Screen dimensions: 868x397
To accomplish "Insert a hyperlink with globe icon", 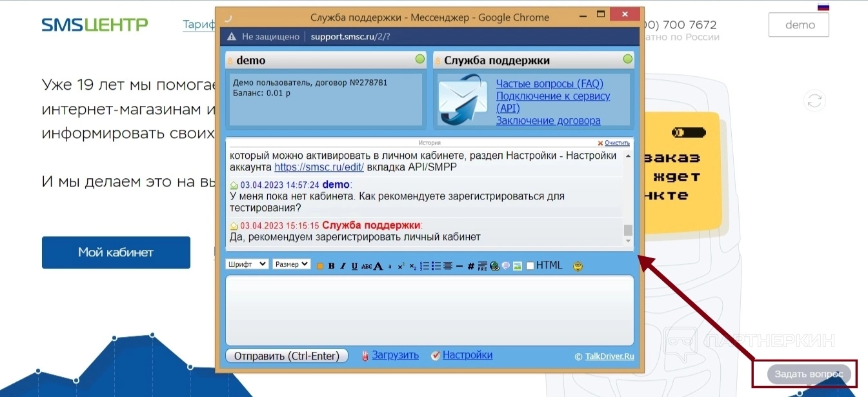I will pos(494,266).
